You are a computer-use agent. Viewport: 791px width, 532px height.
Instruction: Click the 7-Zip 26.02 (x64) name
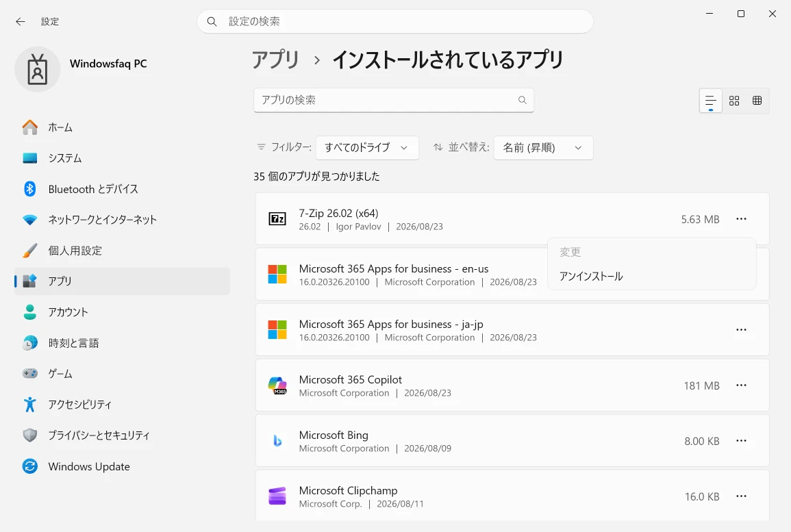[338, 214]
